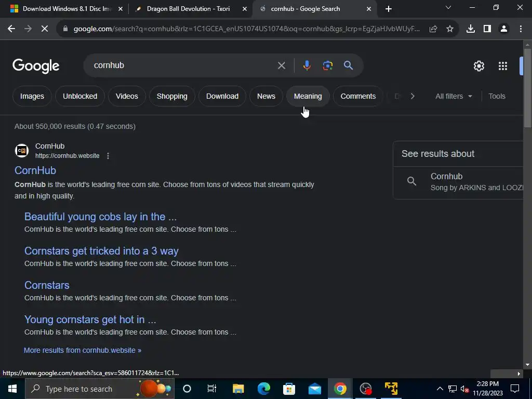Toggle the Chrome side panel icon

click(487, 29)
